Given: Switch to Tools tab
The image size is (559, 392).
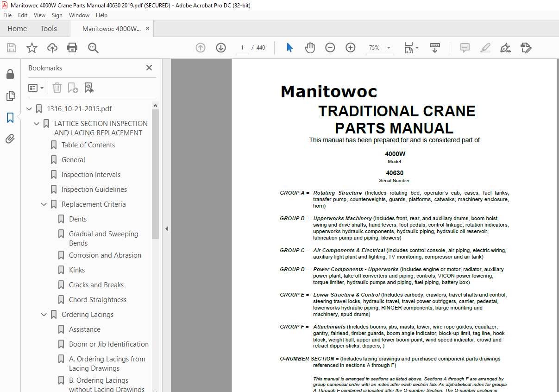Looking at the screenshot, I should [x=49, y=29].
